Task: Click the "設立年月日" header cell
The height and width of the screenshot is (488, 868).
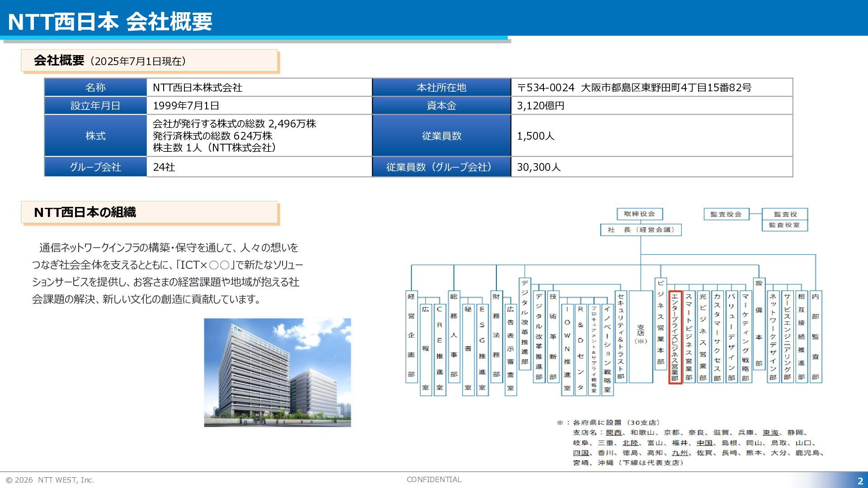Action: (x=95, y=105)
